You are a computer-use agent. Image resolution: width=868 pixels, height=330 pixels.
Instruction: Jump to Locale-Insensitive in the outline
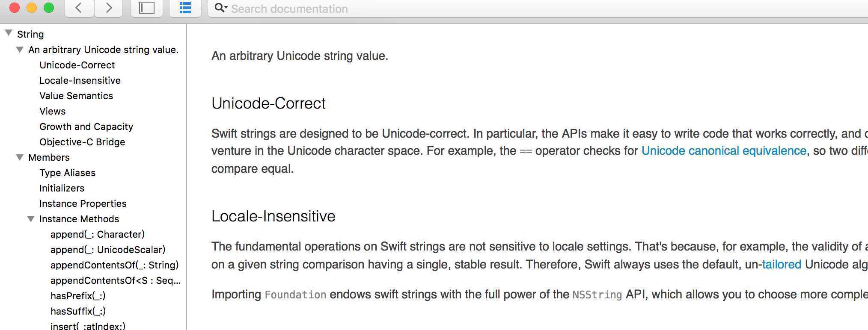point(80,80)
